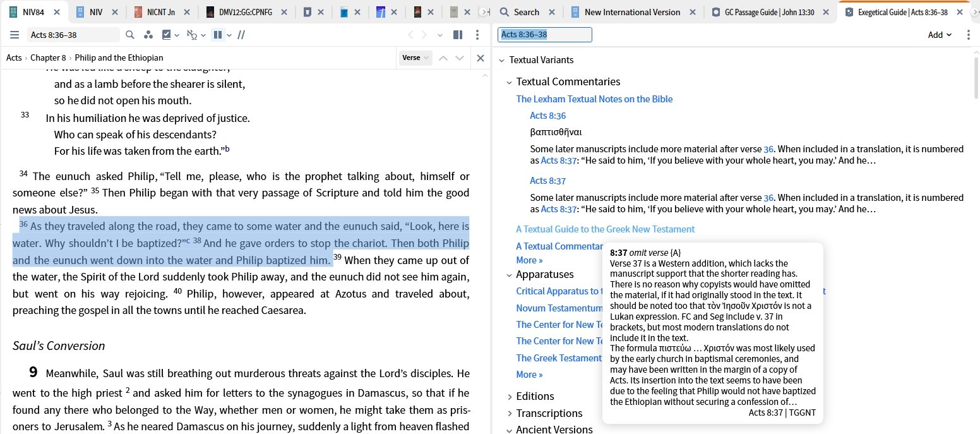This screenshot has width=980, height=434.
Task: Click the parallel resources double-slash icon
Action: click(x=241, y=35)
